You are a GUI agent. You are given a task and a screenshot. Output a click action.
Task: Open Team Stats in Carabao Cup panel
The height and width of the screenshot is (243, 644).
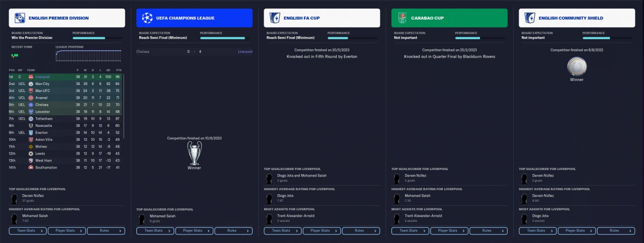tap(410, 231)
